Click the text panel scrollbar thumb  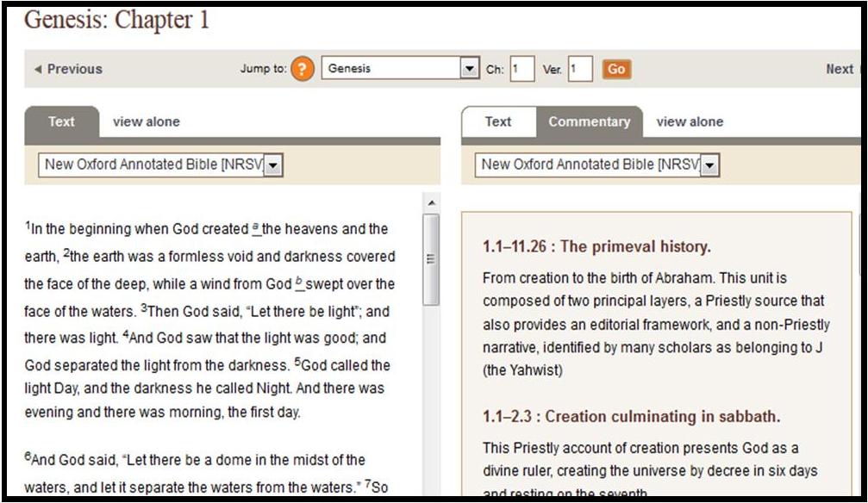click(x=431, y=259)
